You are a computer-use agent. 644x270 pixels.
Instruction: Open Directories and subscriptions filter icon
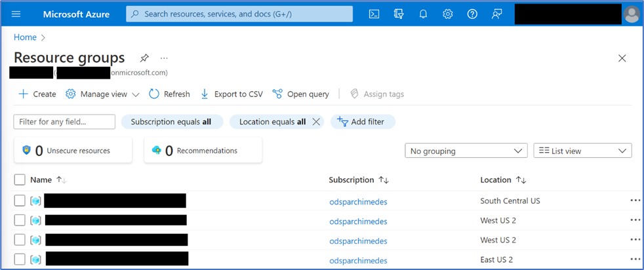[x=398, y=14]
